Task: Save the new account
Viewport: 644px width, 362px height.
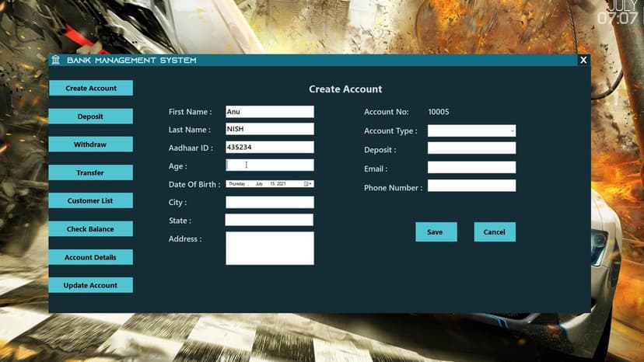Action: click(436, 232)
